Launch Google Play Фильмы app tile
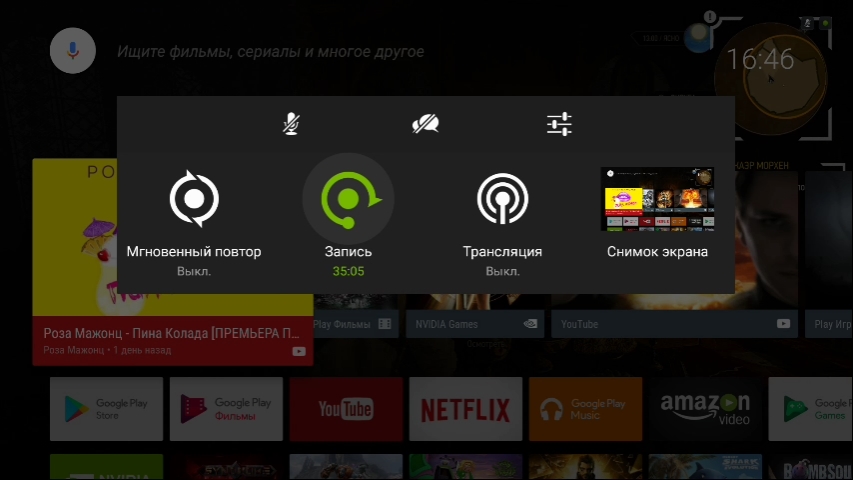853x480 pixels. (225, 409)
